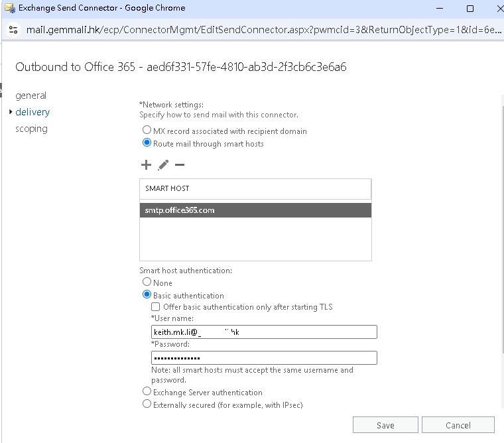Open the delivery tab
504x443 pixels.
pos(32,112)
